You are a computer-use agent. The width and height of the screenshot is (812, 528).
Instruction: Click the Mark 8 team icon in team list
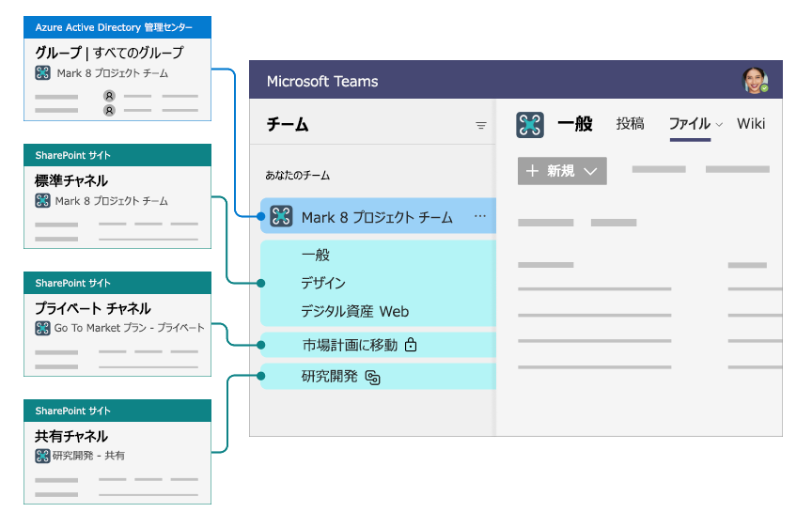coord(281,217)
